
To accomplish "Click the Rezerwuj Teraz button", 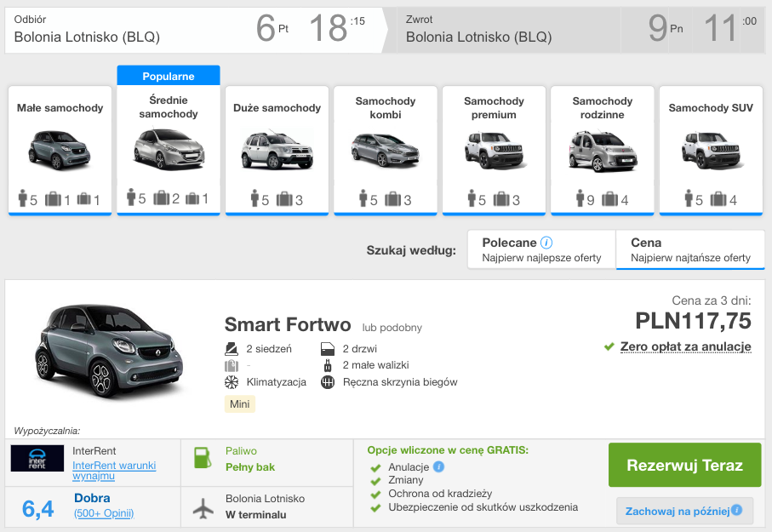I will tap(685, 465).
